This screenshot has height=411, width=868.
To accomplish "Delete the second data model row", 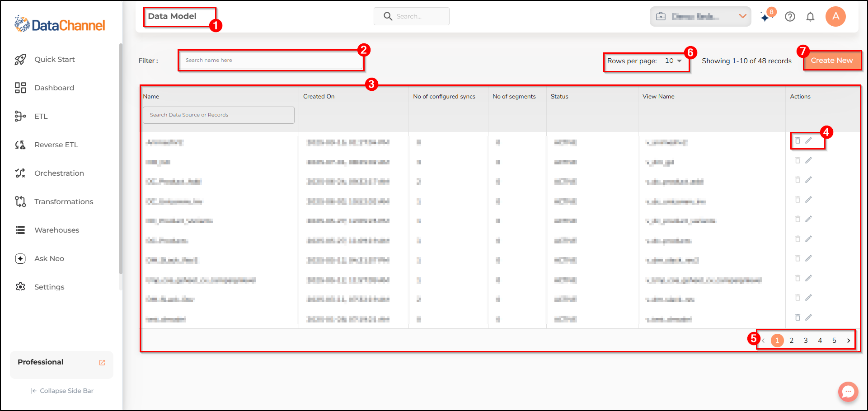I will tap(798, 160).
